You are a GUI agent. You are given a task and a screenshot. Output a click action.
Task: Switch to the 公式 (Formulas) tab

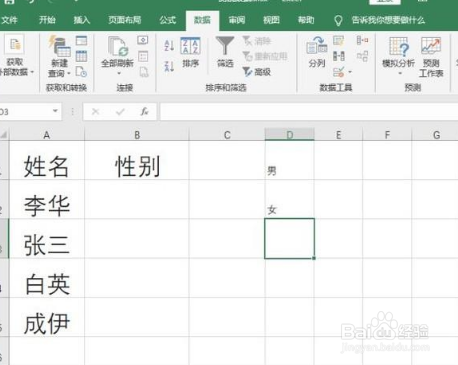(167, 20)
